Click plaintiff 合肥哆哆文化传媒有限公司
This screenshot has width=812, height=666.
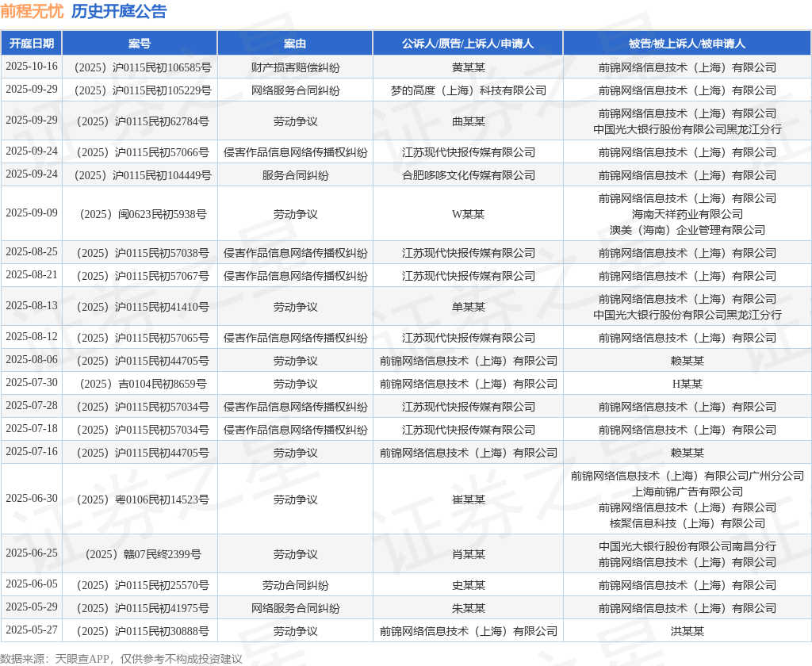click(468, 175)
